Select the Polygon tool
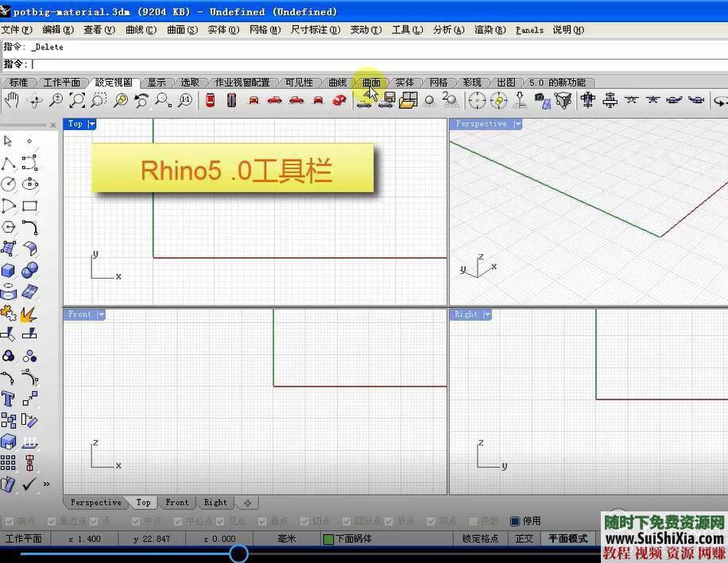Viewport: 728px width, 563px height. (9, 226)
